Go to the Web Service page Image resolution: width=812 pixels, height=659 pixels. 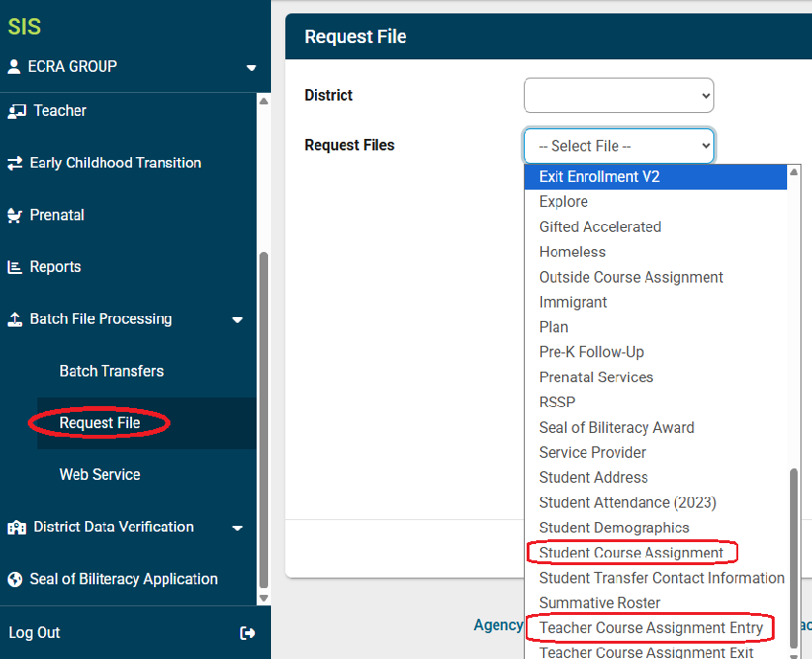coord(100,475)
